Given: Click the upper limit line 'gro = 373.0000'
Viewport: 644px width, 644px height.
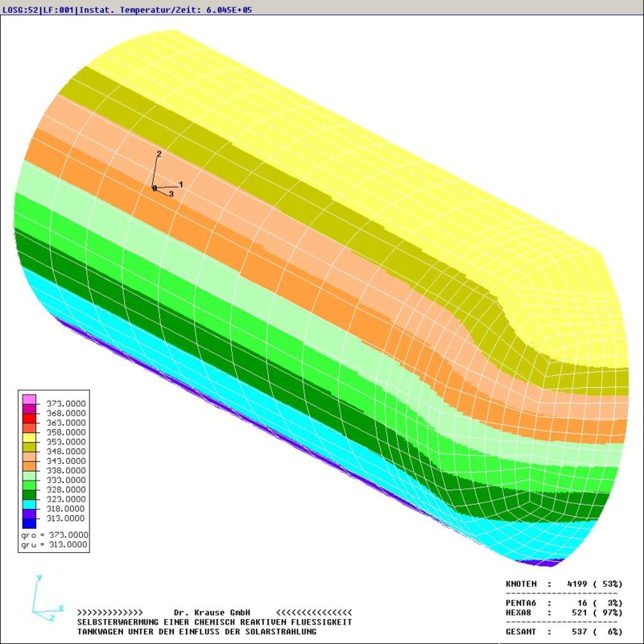Looking at the screenshot, I should [x=55, y=535].
